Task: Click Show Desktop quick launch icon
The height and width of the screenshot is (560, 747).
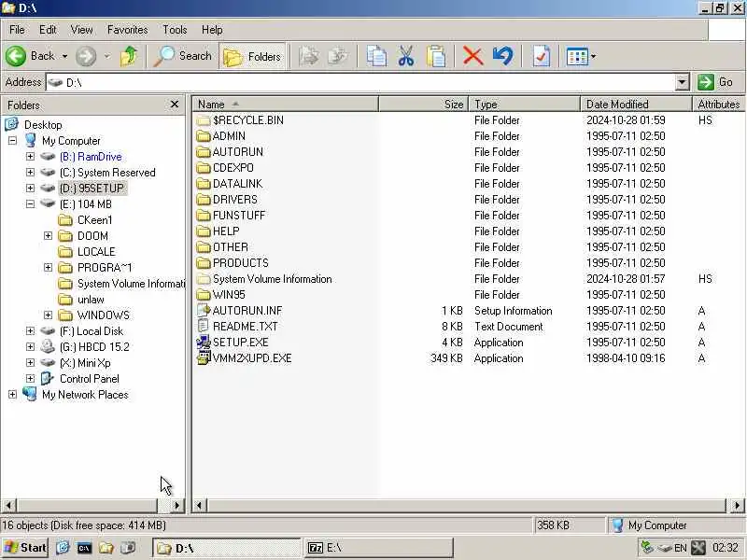Action: click(x=63, y=548)
